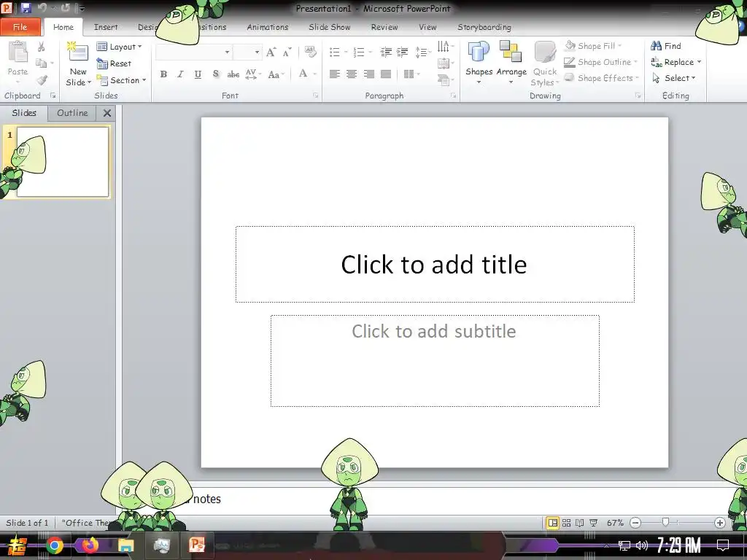
Task: Toggle Underline formatting
Action: (198, 74)
